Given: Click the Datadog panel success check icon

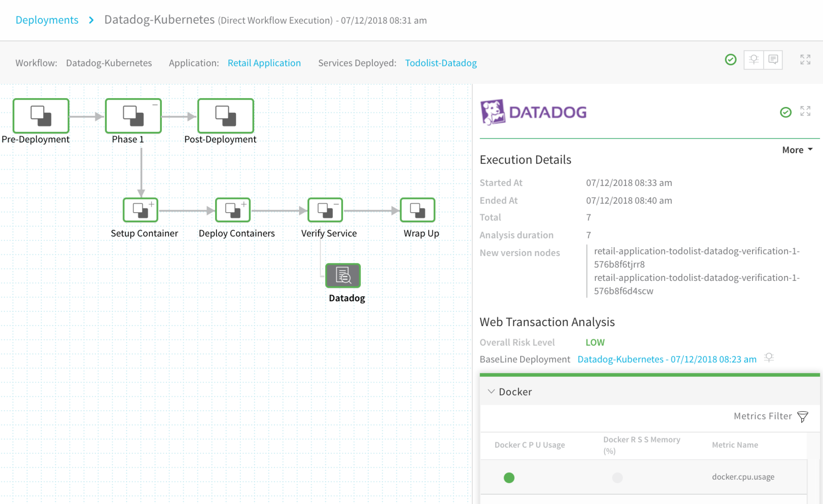Looking at the screenshot, I should [786, 112].
